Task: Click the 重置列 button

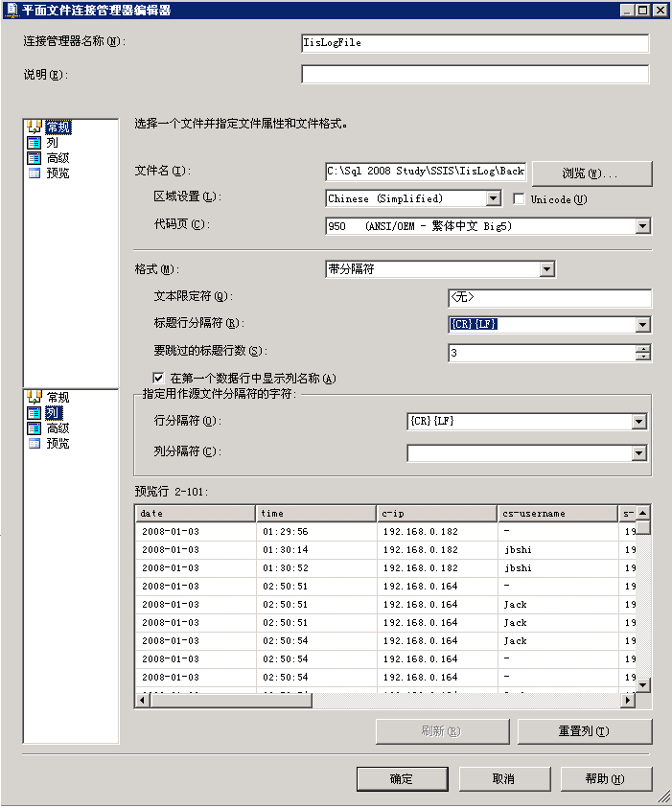Action: (585, 731)
